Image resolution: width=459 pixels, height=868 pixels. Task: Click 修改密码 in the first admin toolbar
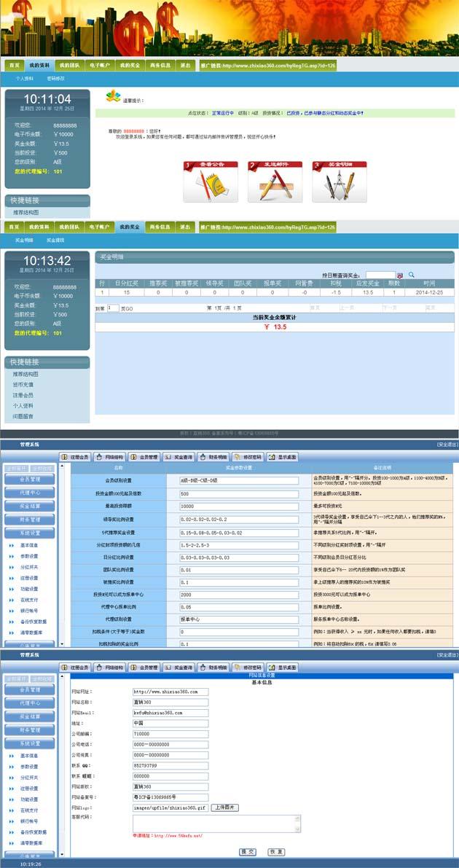[x=247, y=457]
